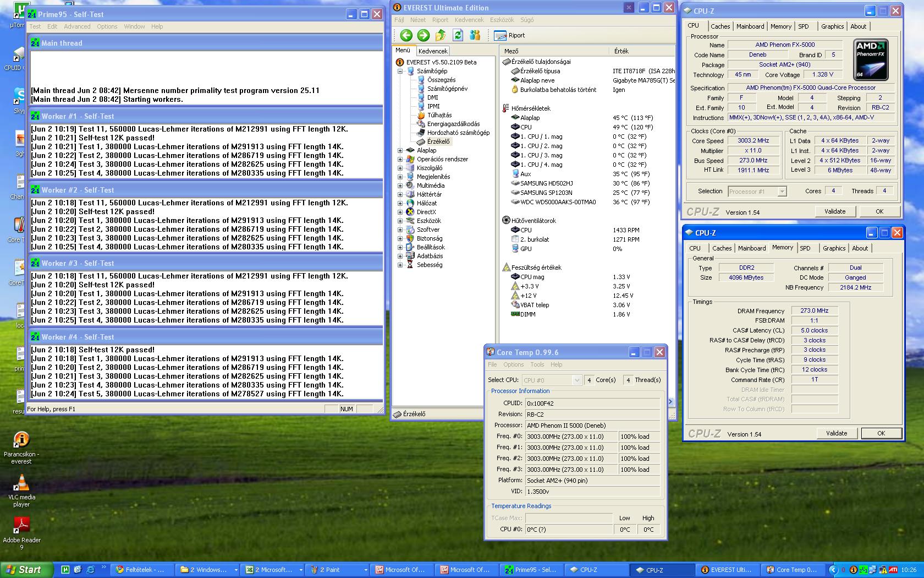This screenshot has width=924, height=578.
Task: Click the Windows Start button
Action: pyautogui.click(x=27, y=570)
